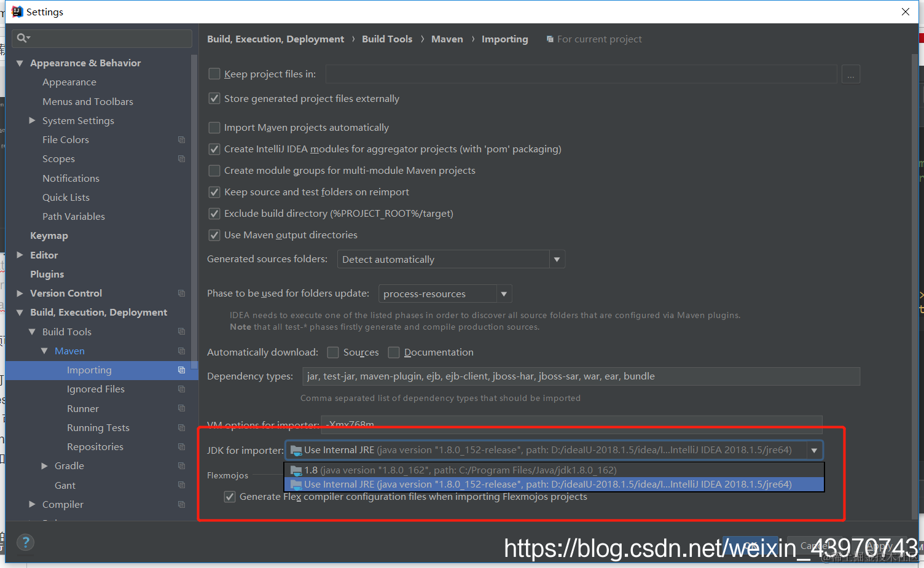Open Plugins settings page
924x568 pixels.
47,274
